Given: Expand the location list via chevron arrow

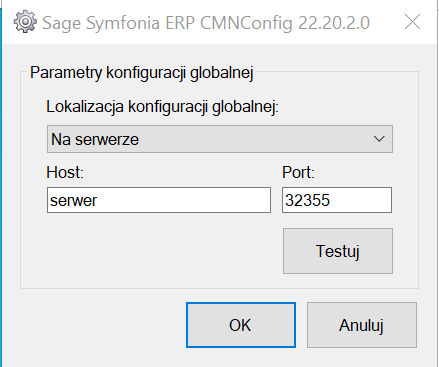Looking at the screenshot, I should [x=379, y=139].
